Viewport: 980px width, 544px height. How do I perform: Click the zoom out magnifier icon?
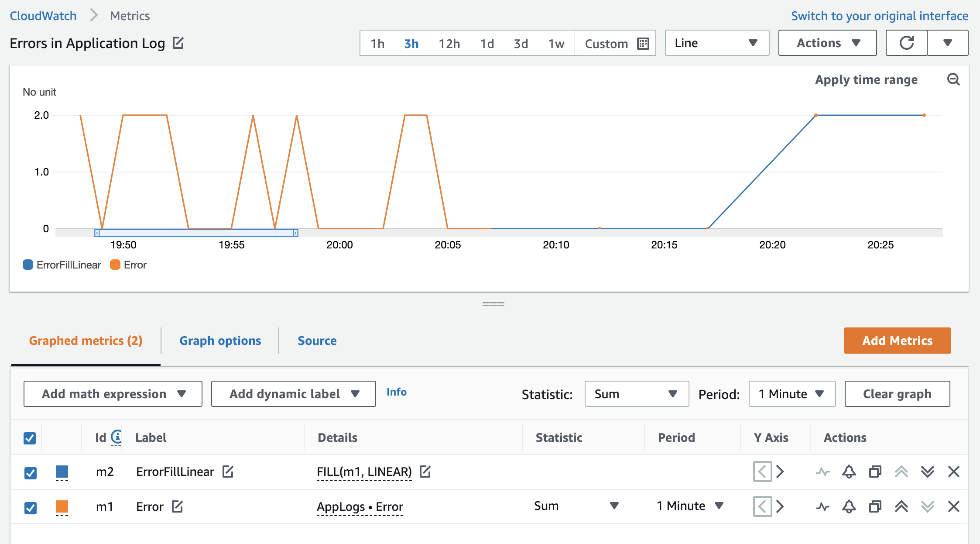pos(953,79)
